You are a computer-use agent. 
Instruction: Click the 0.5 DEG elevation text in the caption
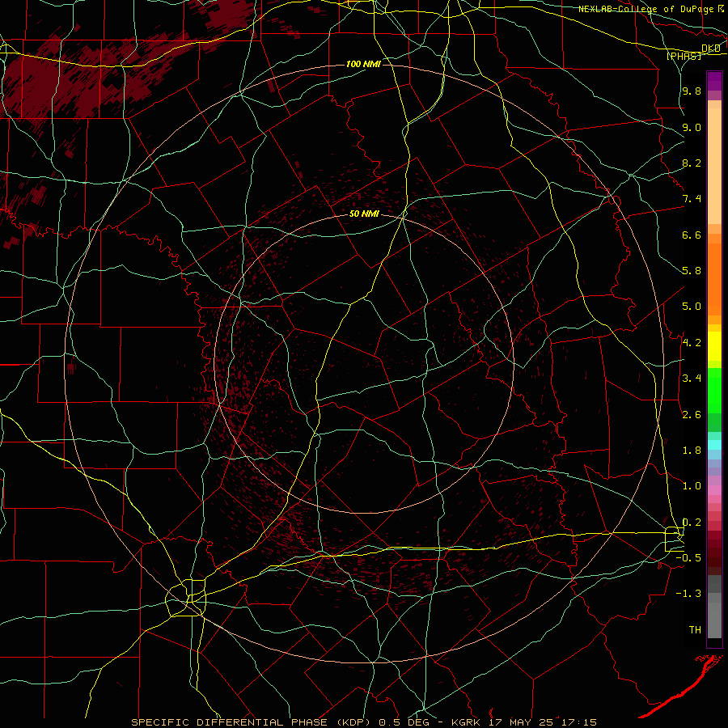[x=403, y=722]
